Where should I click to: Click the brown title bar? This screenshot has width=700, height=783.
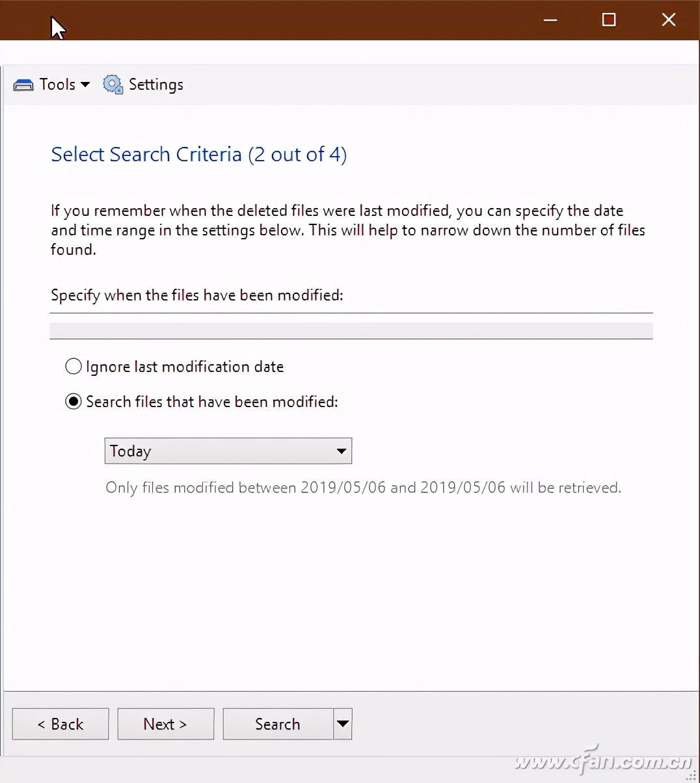click(293, 20)
